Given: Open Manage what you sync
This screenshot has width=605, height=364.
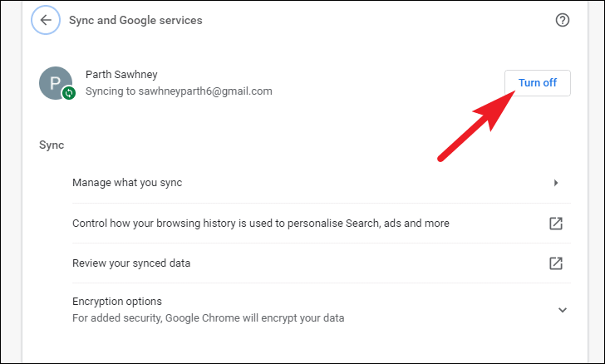Looking at the screenshot, I should click(x=322, y=183).
